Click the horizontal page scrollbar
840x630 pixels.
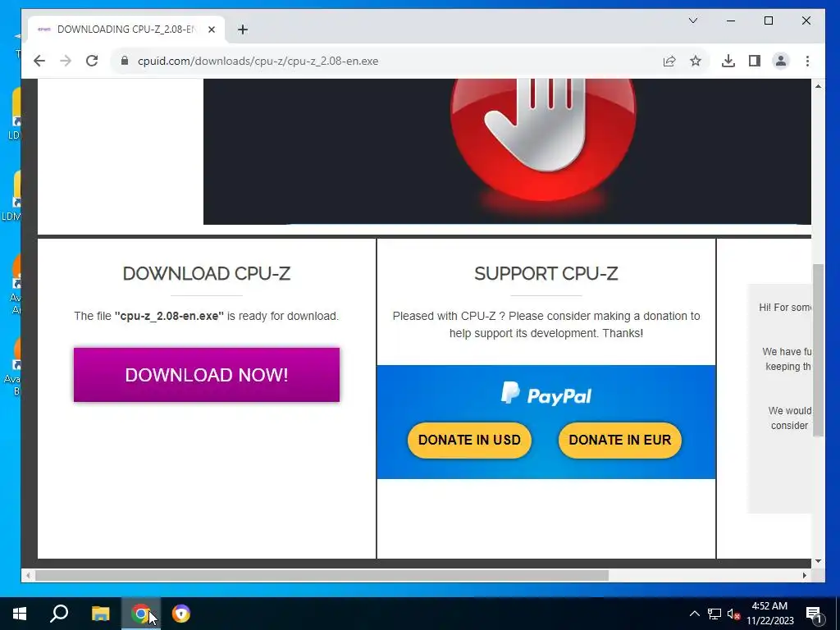click(322, 575)
